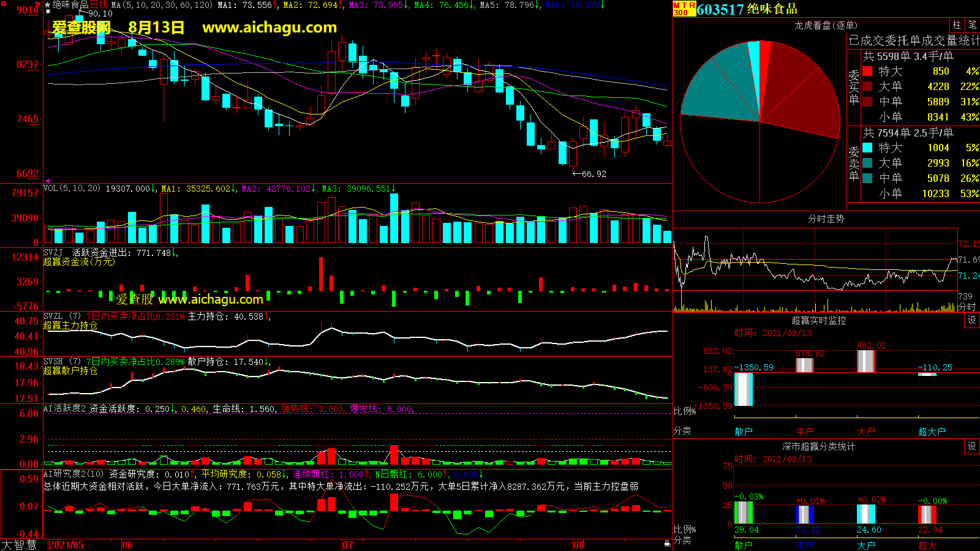Viewport: 980px width, 551px height.
Task: Switch to 笔 tick-by-tick mode
Action: point(972,24)
